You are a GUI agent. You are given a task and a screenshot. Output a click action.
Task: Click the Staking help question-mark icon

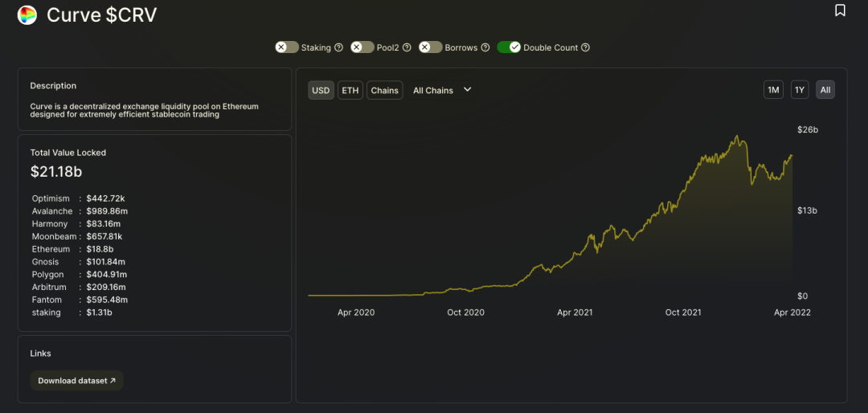(339, 47)
